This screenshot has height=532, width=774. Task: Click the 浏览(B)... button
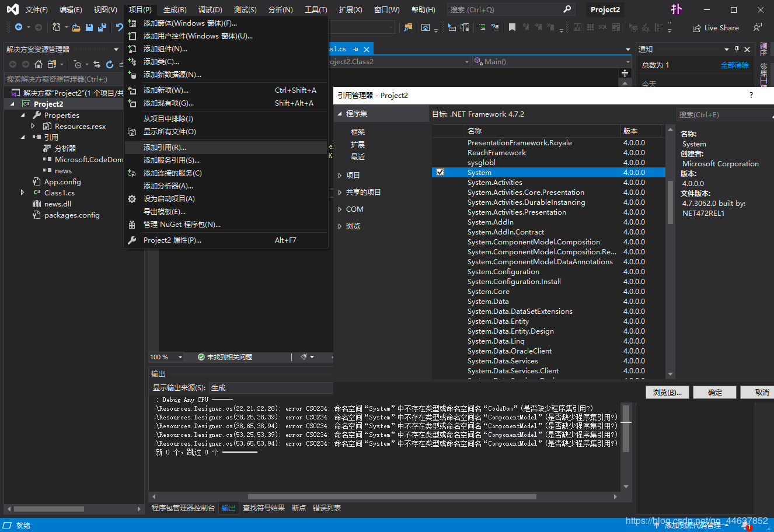pos(667,393)
